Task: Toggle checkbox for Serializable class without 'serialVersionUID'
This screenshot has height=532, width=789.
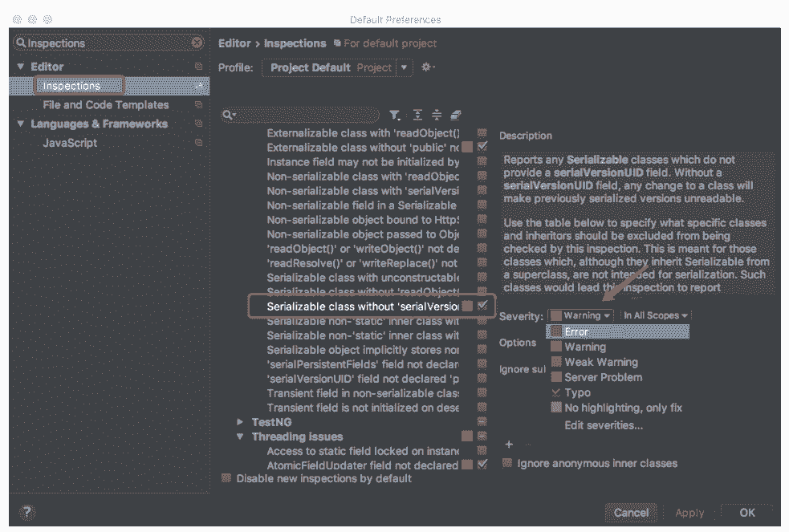Action: point(482,307)
